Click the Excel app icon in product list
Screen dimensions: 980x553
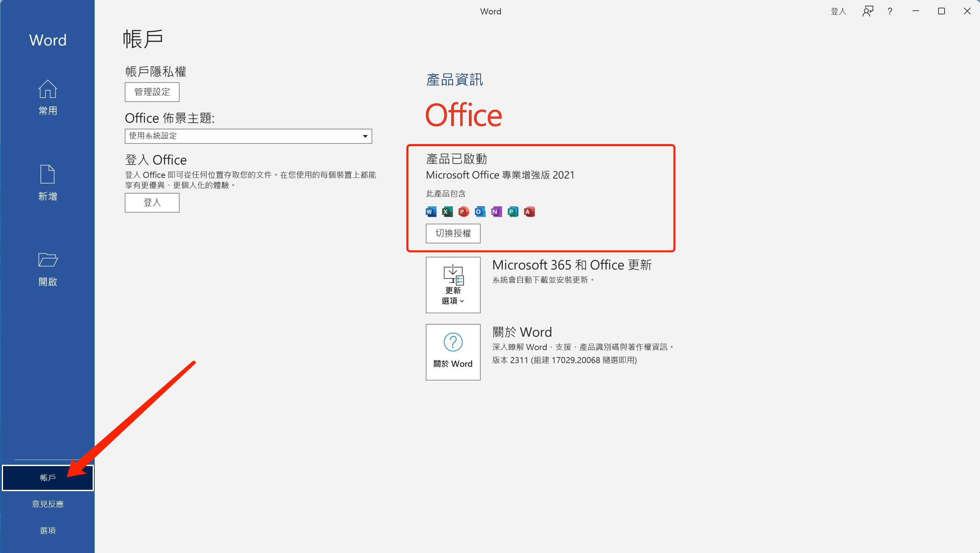447,212
